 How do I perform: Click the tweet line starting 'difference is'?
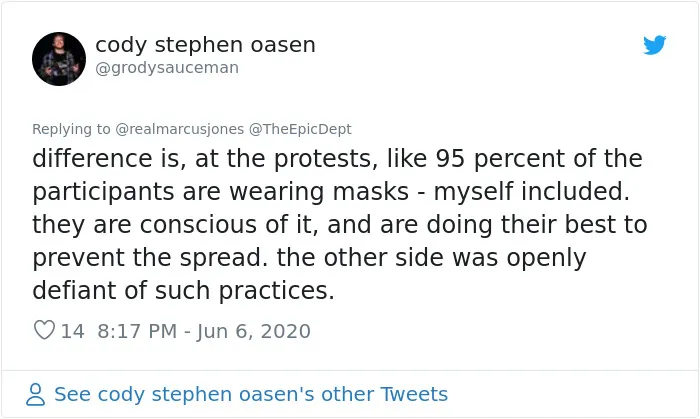coord(337,158)
